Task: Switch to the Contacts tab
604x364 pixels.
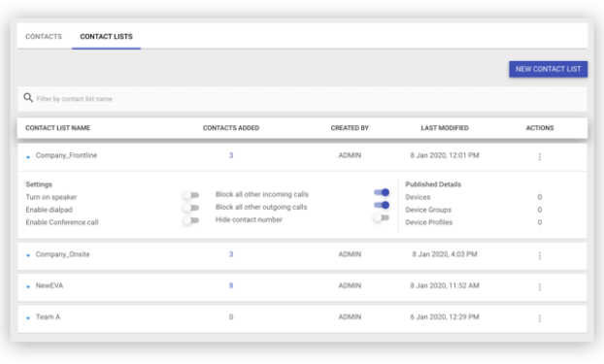Action: [44, 37]
